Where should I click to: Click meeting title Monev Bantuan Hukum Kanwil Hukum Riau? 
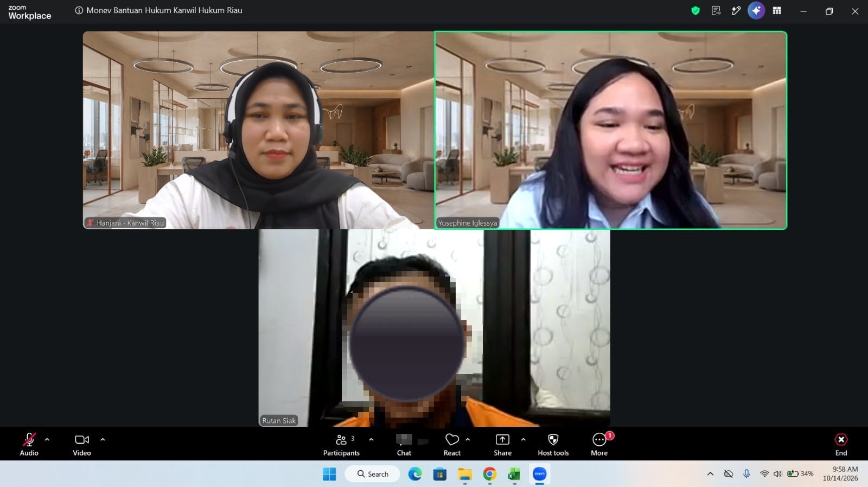pos(164,10)
